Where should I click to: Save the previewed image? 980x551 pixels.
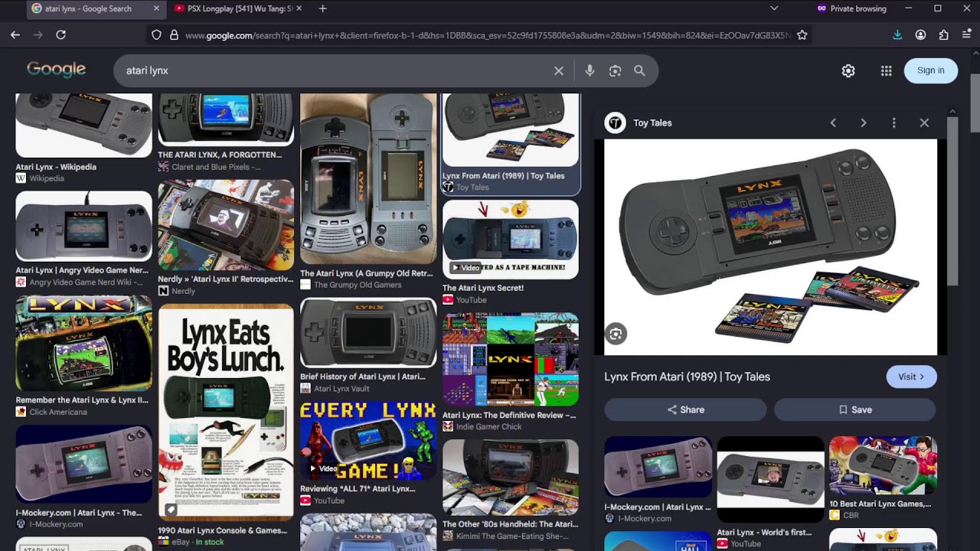(x=854, y=409)
